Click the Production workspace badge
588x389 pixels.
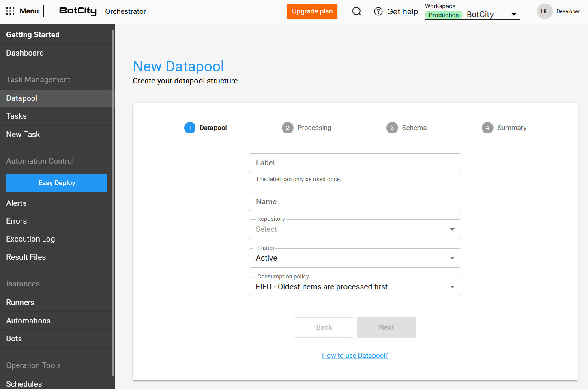[x=444, y=15]
